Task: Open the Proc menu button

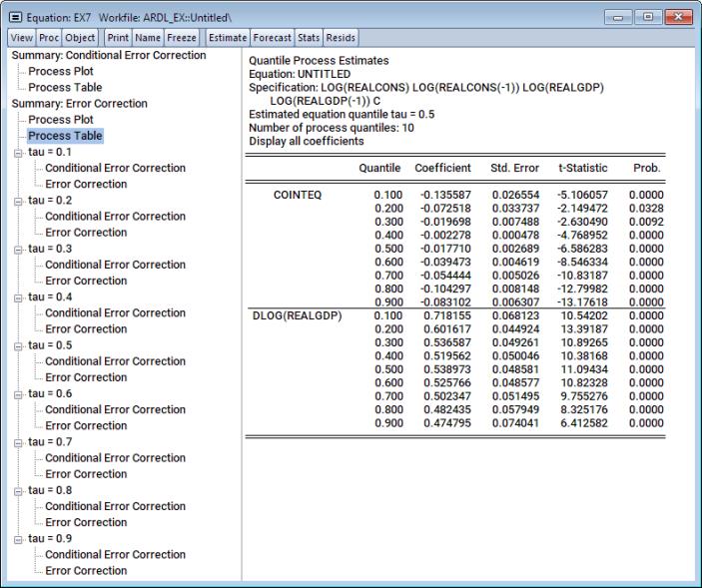Action: click(49, 38)
